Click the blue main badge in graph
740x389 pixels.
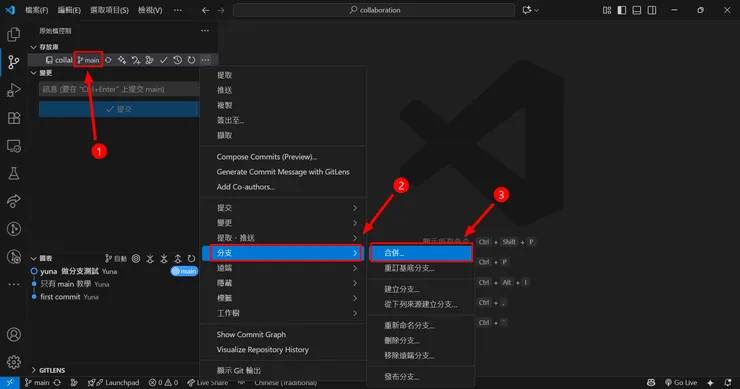point(184,271)
